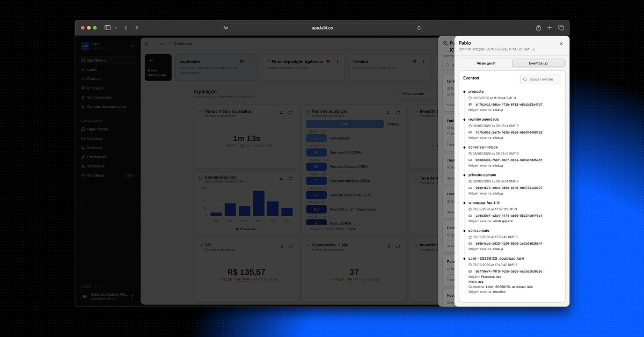Open settings of Funil de aquisição widget

(x=389, y=113)
